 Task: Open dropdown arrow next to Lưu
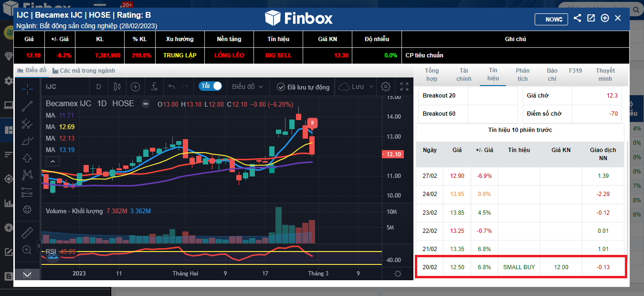tap(370, 87)
